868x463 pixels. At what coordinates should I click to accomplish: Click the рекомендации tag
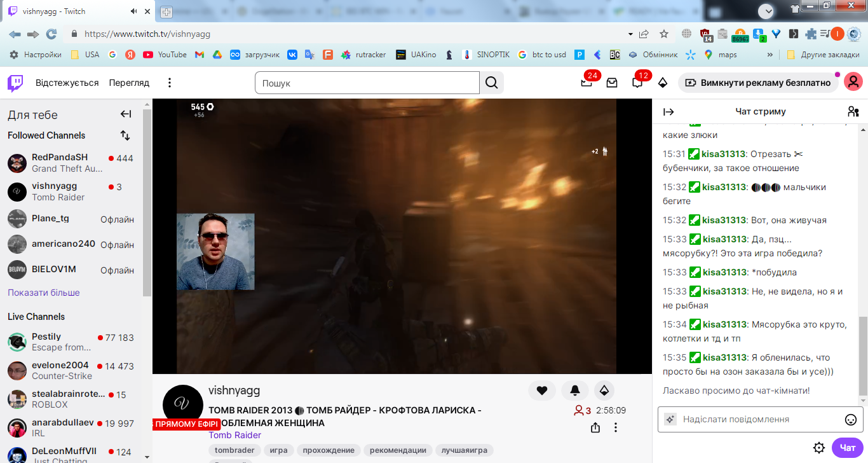[398, 450]
